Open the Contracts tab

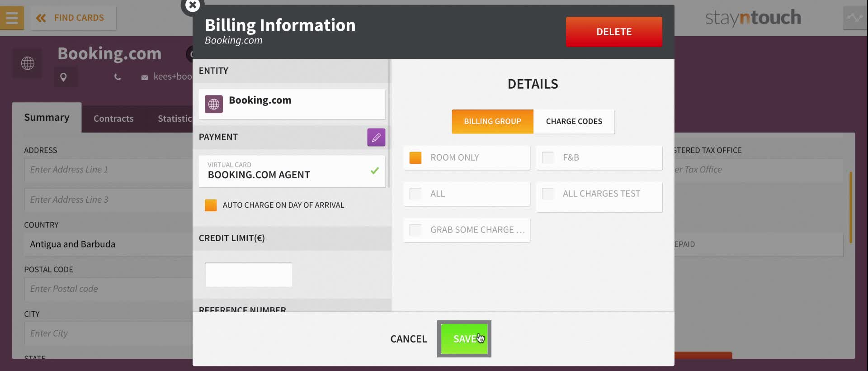pos(113,119)
